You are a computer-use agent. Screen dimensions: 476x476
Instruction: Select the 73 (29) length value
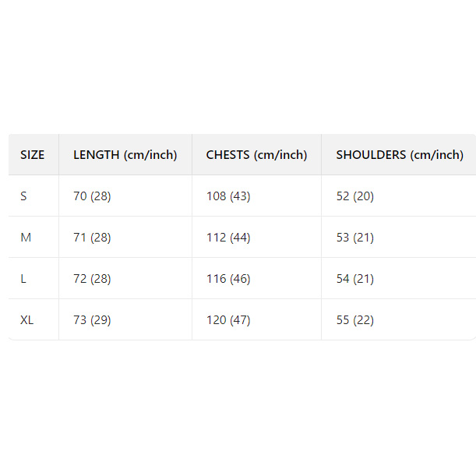coord(92,320)
